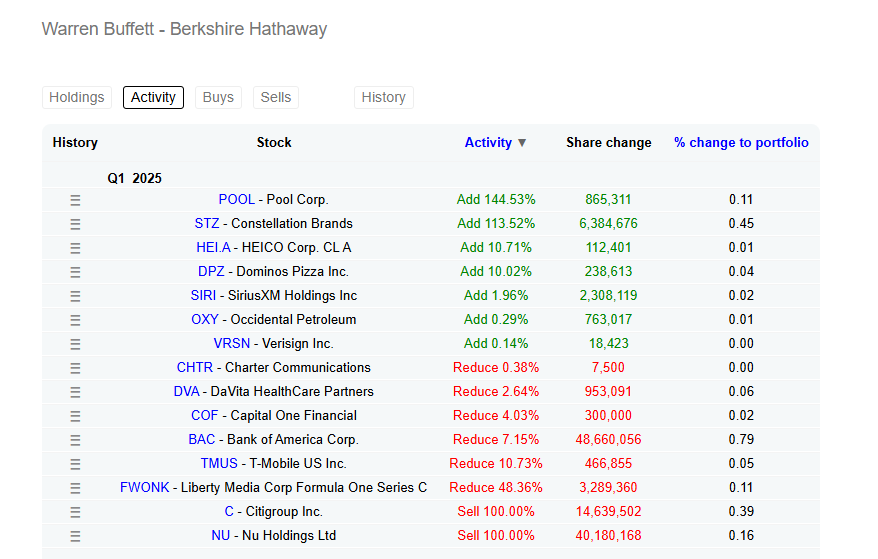Open history icon for SIRI row
Image resolution: width=878 pixels, height=559 pixels.
pos(75,296)
